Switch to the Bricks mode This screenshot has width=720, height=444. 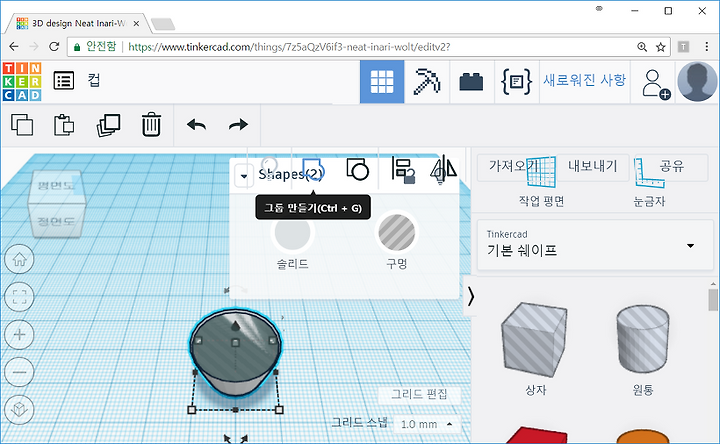[x=471, y=82]
